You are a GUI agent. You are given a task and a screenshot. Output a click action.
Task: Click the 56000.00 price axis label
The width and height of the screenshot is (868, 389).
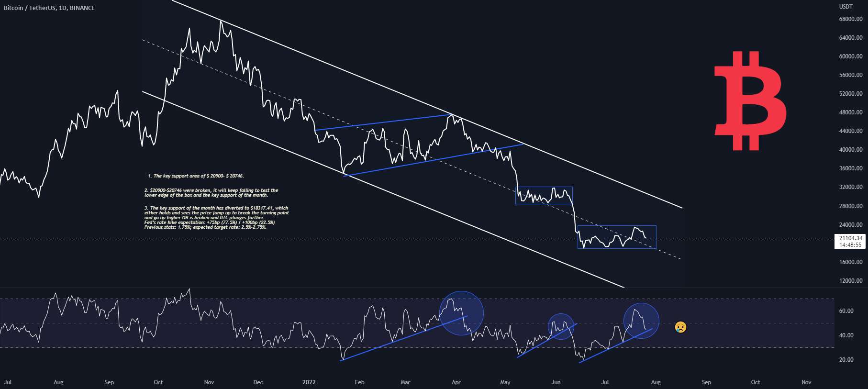coord(851,75)
